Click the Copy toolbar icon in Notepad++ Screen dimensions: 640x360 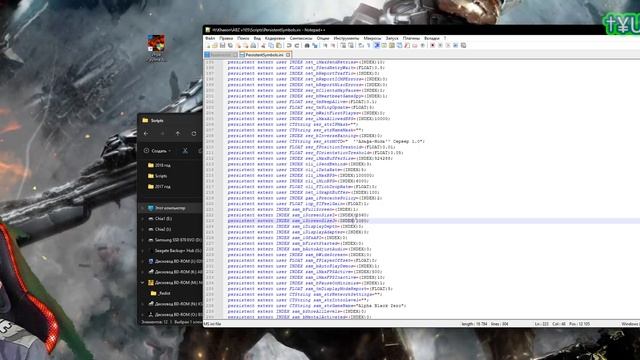click(x=271, y=45)
